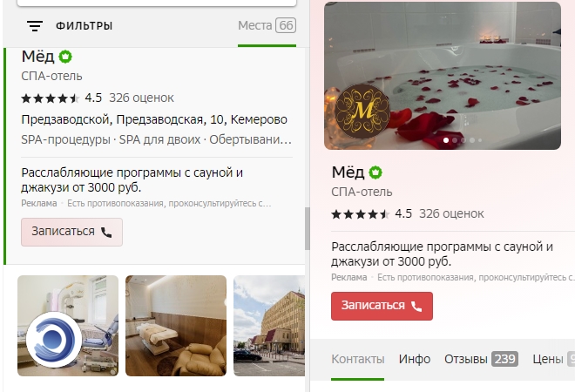This screenshot has height=392, width=575.
Task: Click the results list scrollbar thumb
Action: (308, 228)
